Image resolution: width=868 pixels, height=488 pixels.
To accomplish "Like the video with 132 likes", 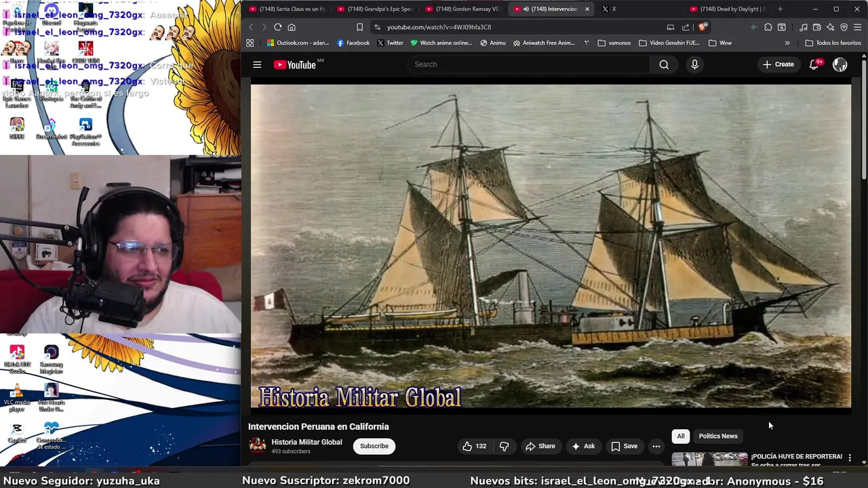I will point(475,446).
